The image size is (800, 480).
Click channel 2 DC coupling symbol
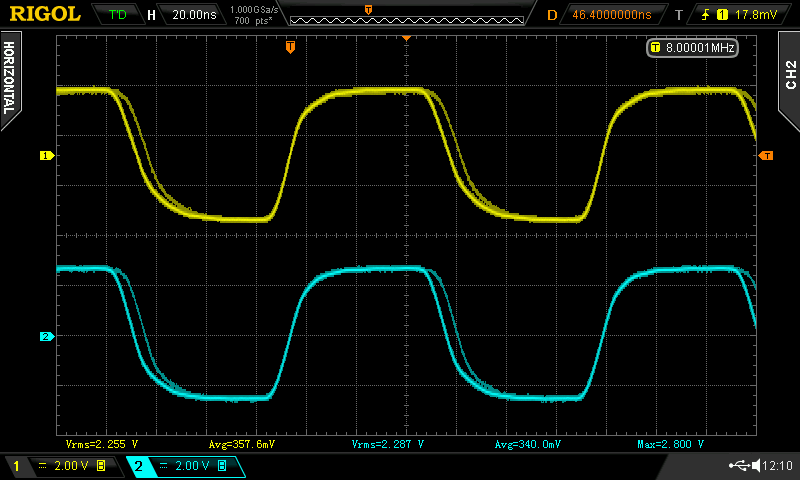(163, 466)
